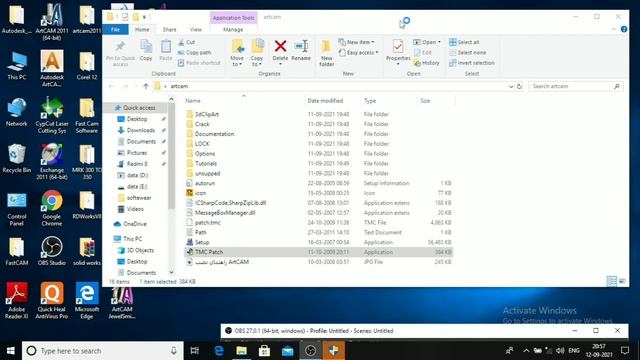Select CypCut Laser Cutting desktop icon
The height and width of the screenshot is (360, 640).
click(x=52, y=116)
